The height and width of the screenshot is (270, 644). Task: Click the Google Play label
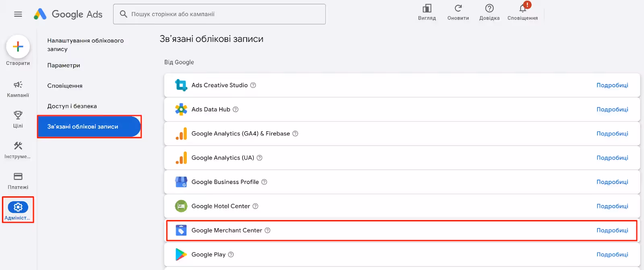point(208,254)
